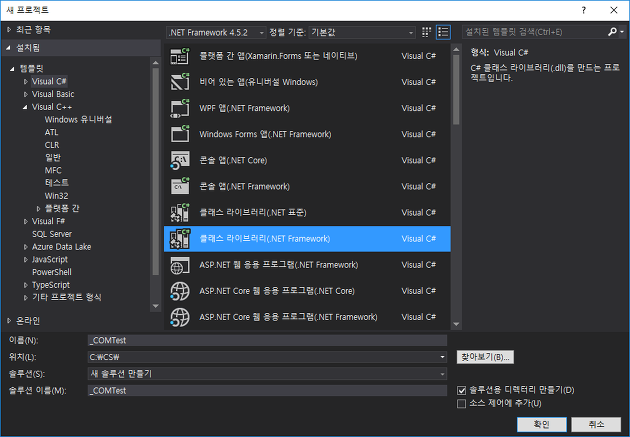Select MFC under Visual C++
The width and height of the screenshot is (630, 437).
pyautogui.click(x=53, y=170)
